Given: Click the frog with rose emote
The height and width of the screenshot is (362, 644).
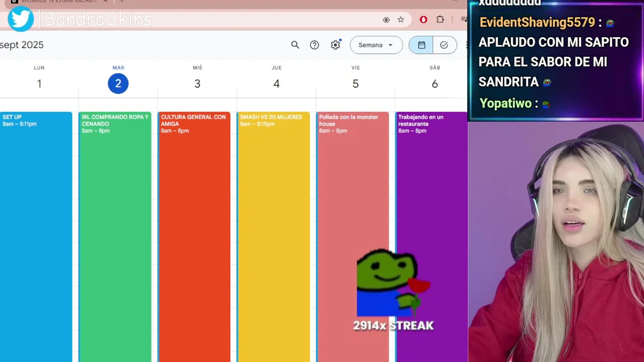Looking at the screenshot, I should 392,283.
